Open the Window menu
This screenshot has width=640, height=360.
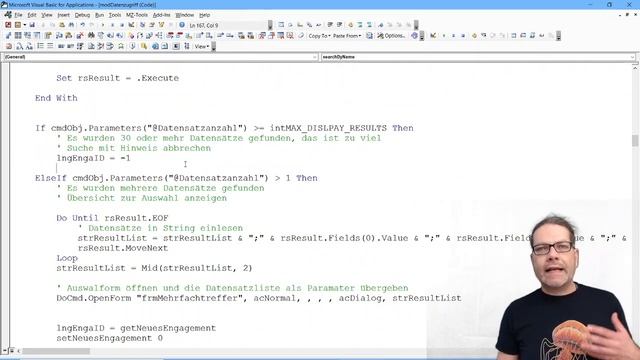click(x=184, y=15)
